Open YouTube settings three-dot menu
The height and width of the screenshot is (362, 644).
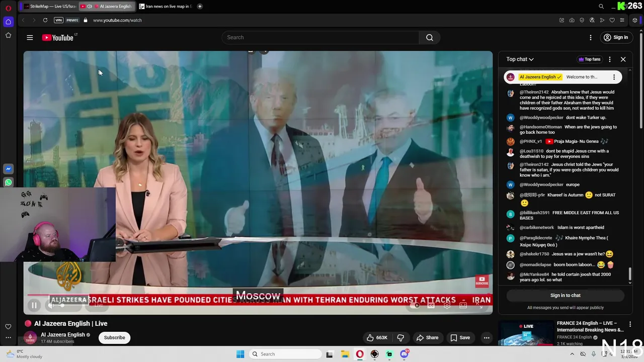(591, 37)
